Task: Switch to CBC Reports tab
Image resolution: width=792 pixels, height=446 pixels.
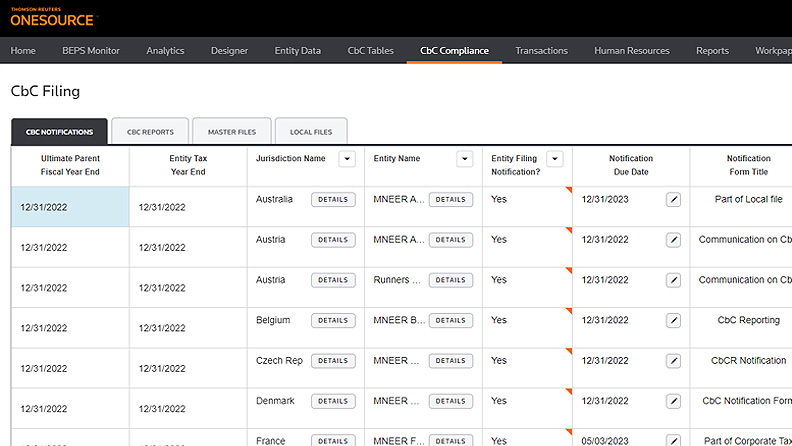Action: 150,131
